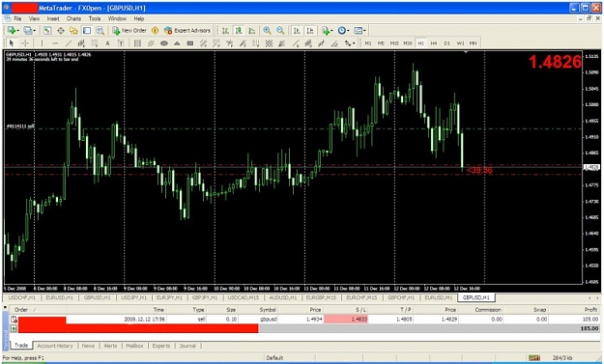Open the Help menu

click(139, 18)
